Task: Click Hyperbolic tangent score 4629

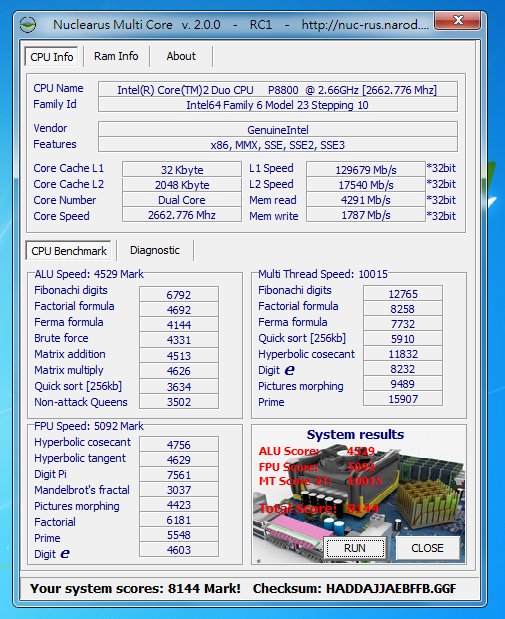Action: click(x=179, y=460)
